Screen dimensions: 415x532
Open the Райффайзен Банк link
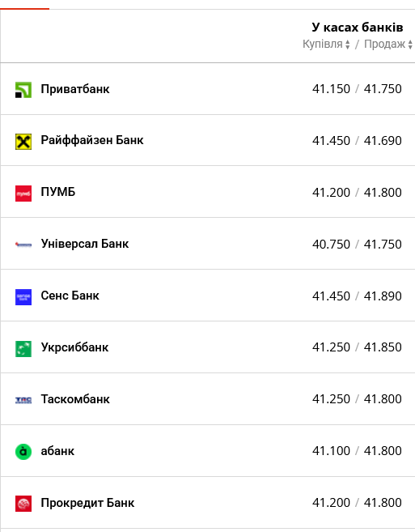(x=92, y=140)
